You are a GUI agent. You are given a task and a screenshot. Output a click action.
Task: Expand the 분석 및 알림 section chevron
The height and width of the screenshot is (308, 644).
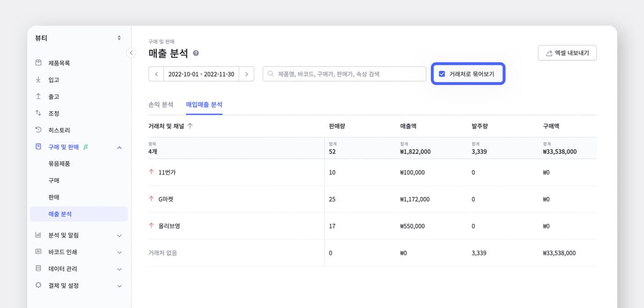pos(119,236)
